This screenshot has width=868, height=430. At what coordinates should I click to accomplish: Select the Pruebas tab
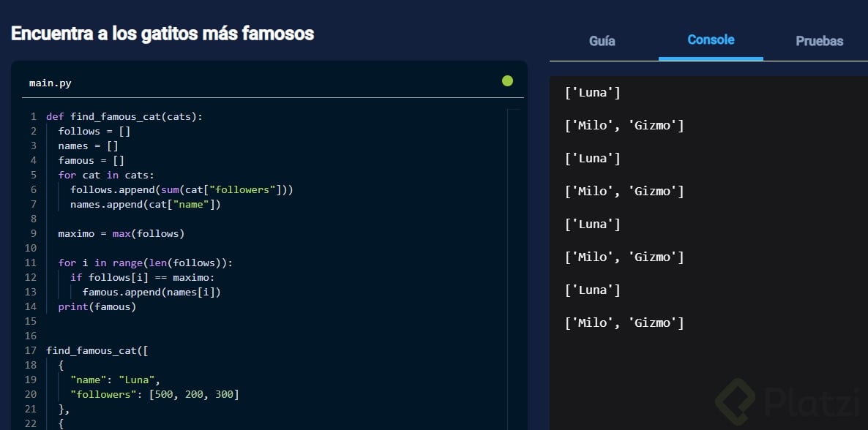pos(819,41)
